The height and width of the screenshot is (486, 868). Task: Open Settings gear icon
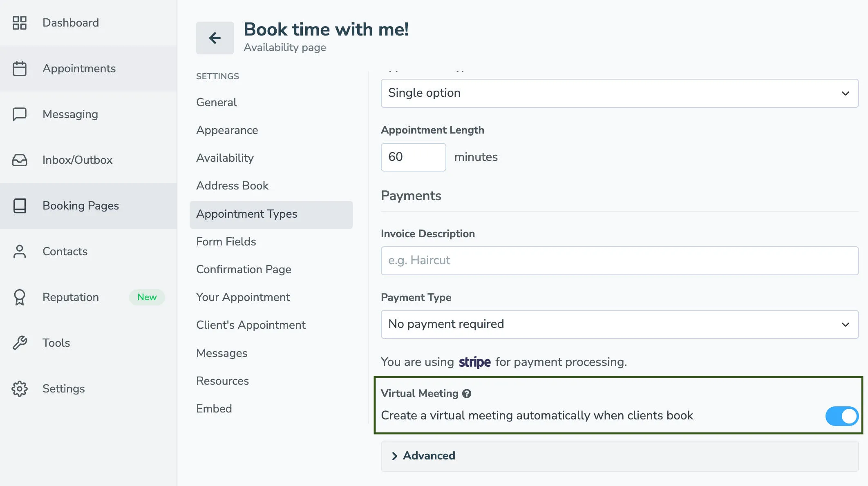20,389
